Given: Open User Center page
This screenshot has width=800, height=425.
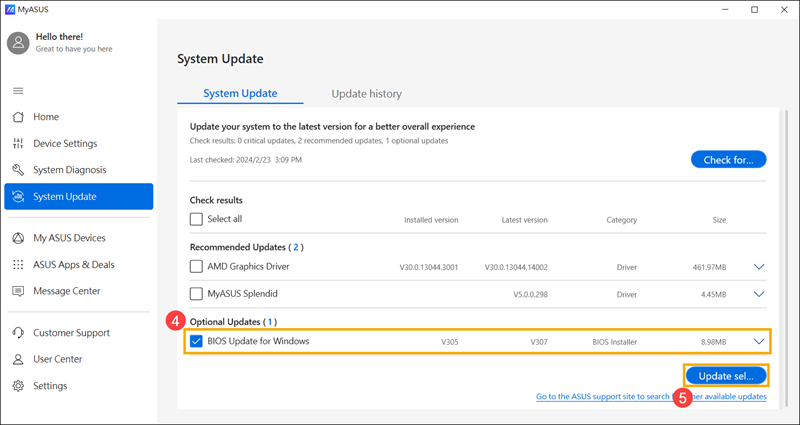Looking at the screenshot, I should coord(79,359).
